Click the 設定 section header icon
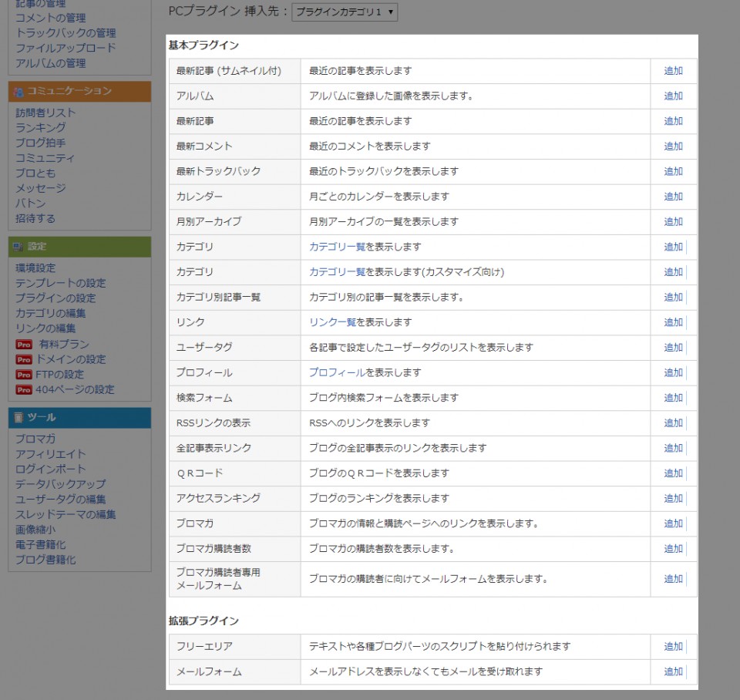Screen dimensions: 740x700 (x=18, y=247)
